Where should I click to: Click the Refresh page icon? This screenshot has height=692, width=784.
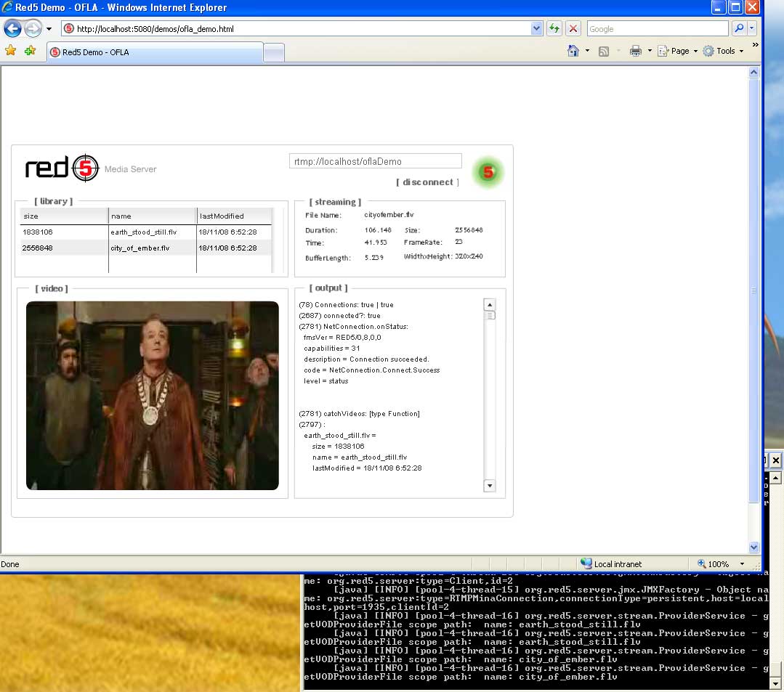click(x=554, y=28)
